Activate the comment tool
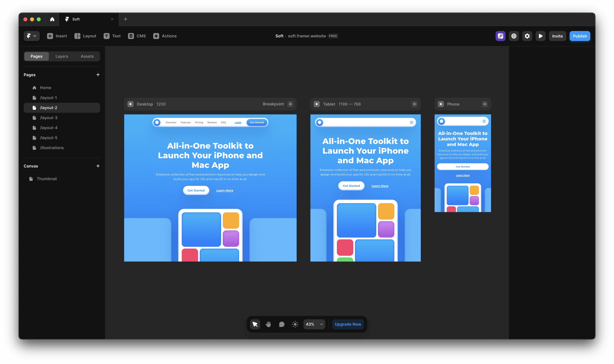This screenshot has width=614, height=364. pos(282,324)
